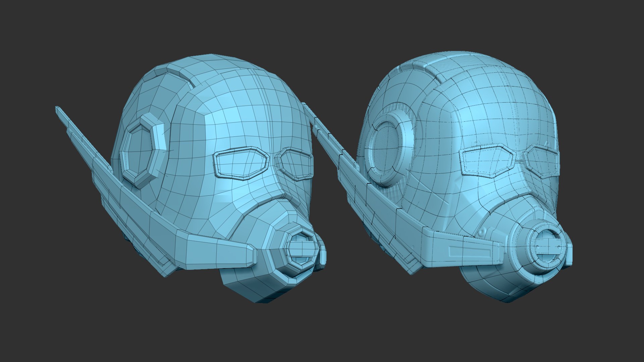Click the round ear disc on the smoothed helmet
This screenshot has width=644, height=362.
(x=389, y=148)
